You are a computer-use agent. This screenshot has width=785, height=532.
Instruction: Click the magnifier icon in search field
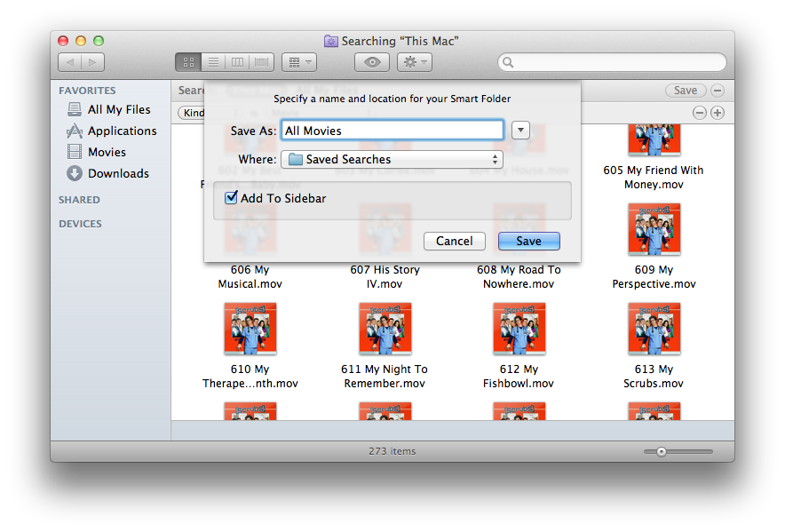(x=508, y=63)
